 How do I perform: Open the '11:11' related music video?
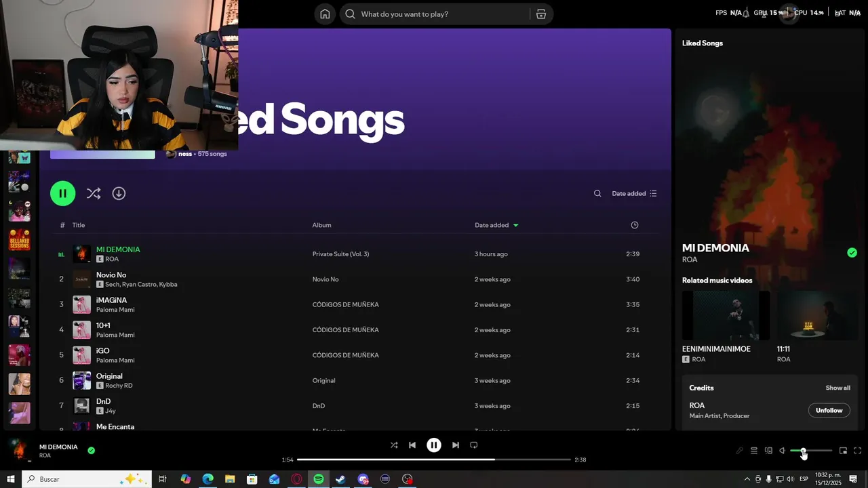[x=817, y=316]
